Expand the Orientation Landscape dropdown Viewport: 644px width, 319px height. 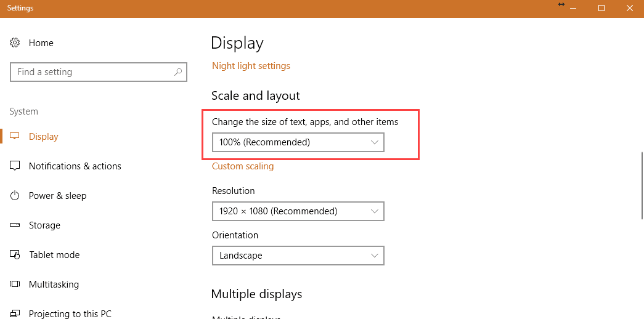(x=298, y=256)
